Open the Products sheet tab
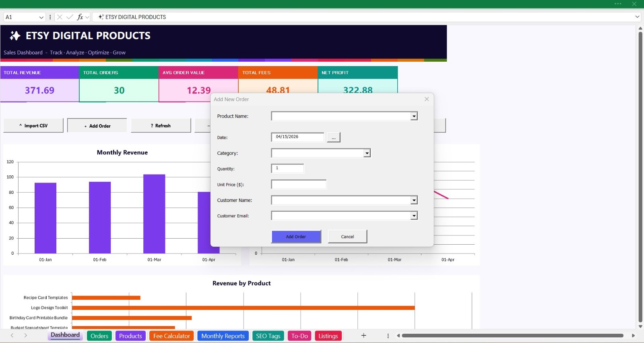 point(130,336)
